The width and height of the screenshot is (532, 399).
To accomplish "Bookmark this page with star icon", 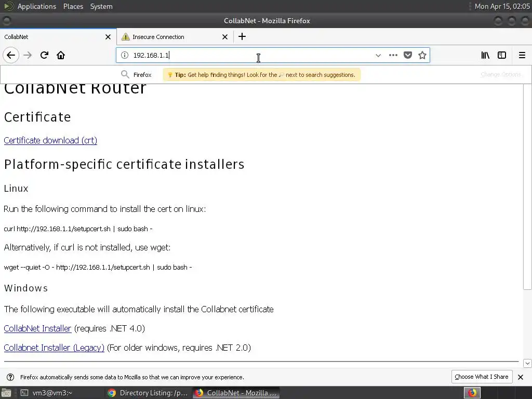I will point(422,55).
